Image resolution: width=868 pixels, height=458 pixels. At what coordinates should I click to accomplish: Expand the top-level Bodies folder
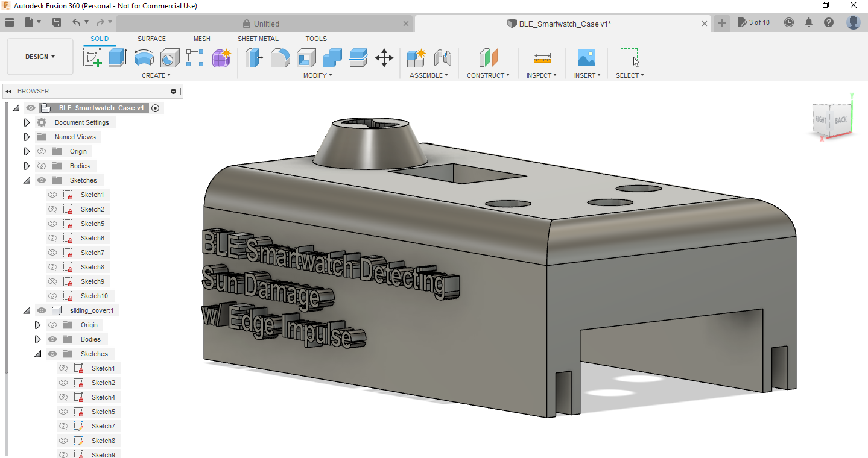[27, 166]
